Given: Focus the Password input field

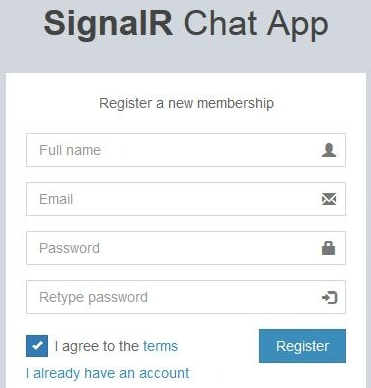Looking at the screenshot, I should click(x=186, y=248).
